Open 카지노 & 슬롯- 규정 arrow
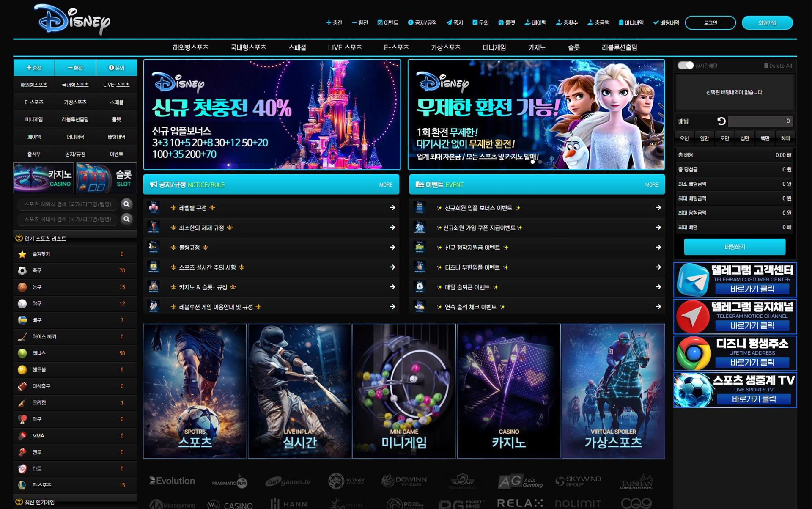812x509 pixels. click(392, 287)
